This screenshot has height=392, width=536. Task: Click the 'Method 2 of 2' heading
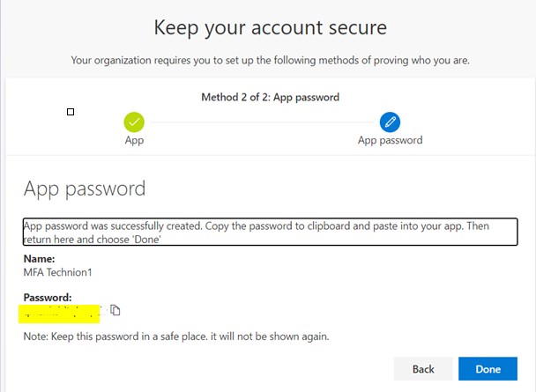270,97
